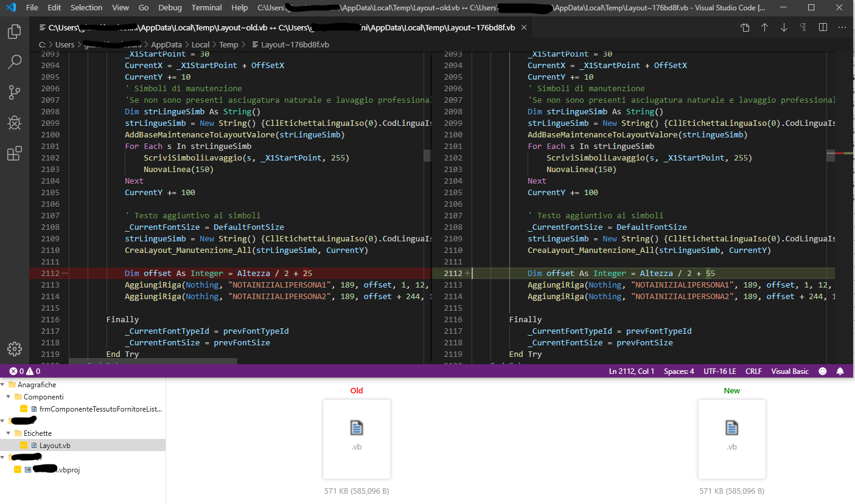Click the Visual Basic language selector
Image resolution: width=855 pixels, height=504 pixels.
pos(790,371)
